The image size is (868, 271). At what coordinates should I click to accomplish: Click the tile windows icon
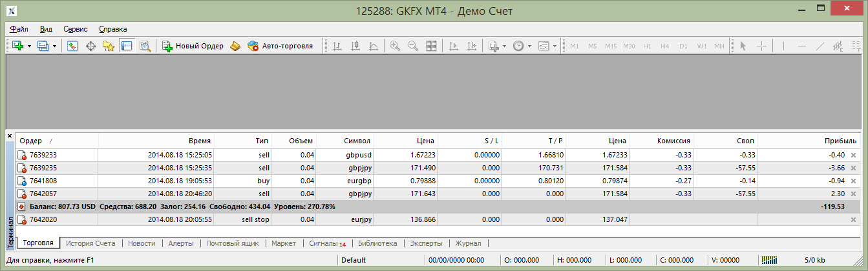click(x=431, y=46)
